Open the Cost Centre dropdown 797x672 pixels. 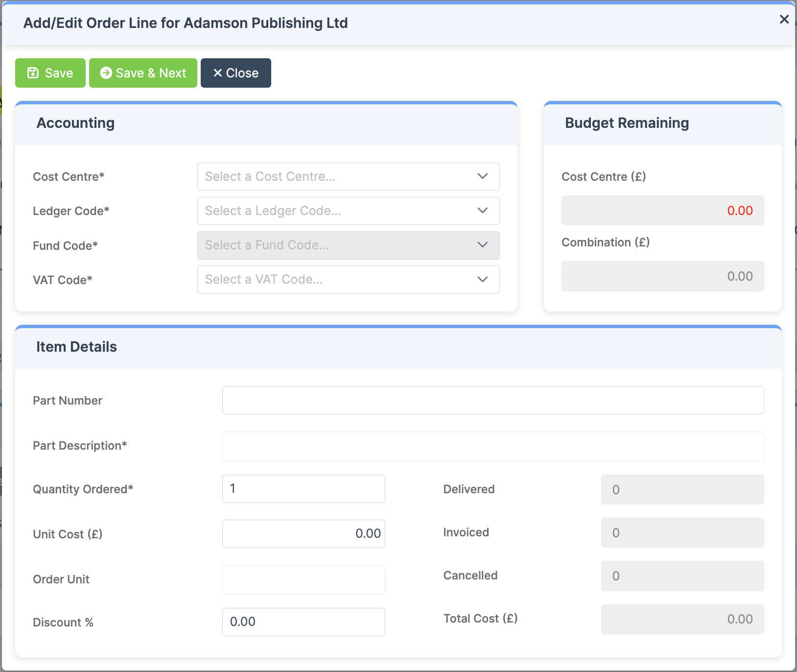tap(348, 176)
